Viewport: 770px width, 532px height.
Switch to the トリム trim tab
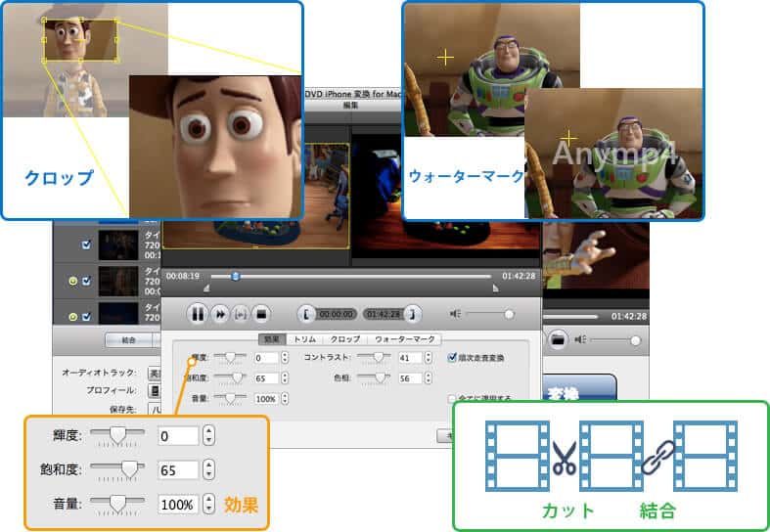pyautogui.click(x=304, y=339)
